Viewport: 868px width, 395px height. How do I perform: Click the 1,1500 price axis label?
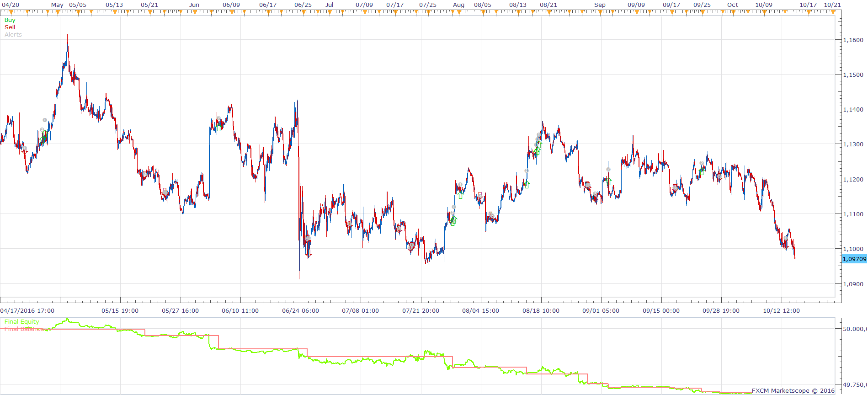coord(853,75)
